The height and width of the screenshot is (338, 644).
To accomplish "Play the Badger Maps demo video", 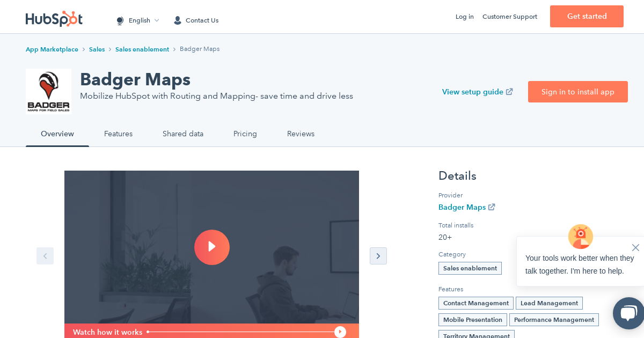I will click(x=212, y=247).
